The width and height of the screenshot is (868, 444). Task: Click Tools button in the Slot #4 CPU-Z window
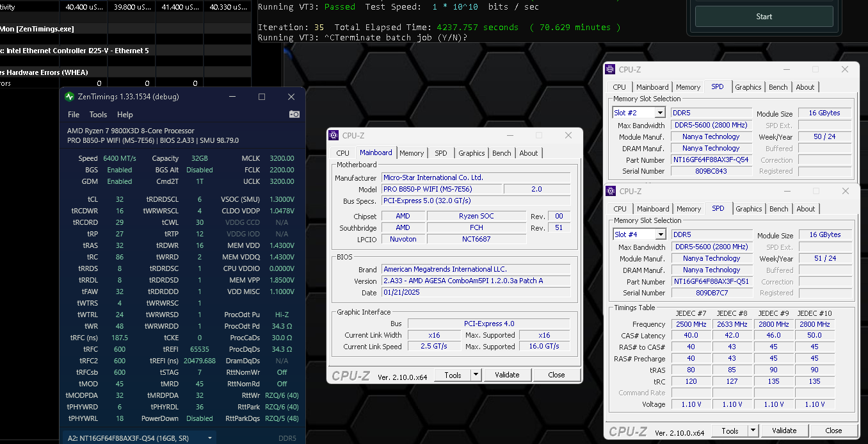point(730,431)
